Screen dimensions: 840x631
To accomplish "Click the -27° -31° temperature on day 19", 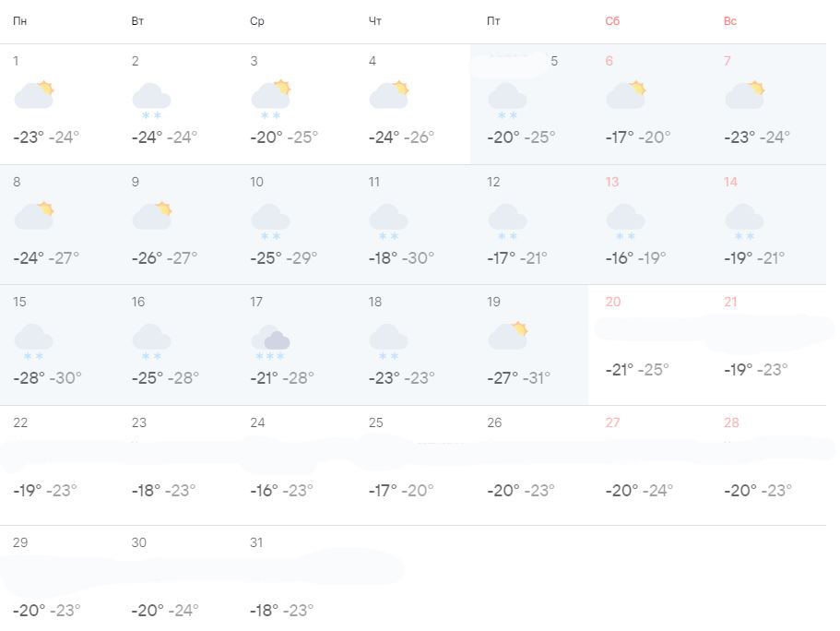I will click(519, 378).
